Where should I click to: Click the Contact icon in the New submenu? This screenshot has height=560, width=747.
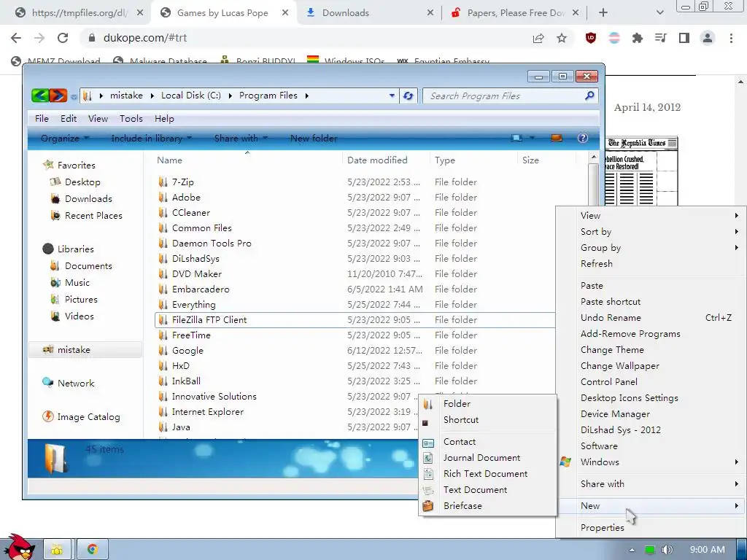pyautogui.click(x=427, y=443)
